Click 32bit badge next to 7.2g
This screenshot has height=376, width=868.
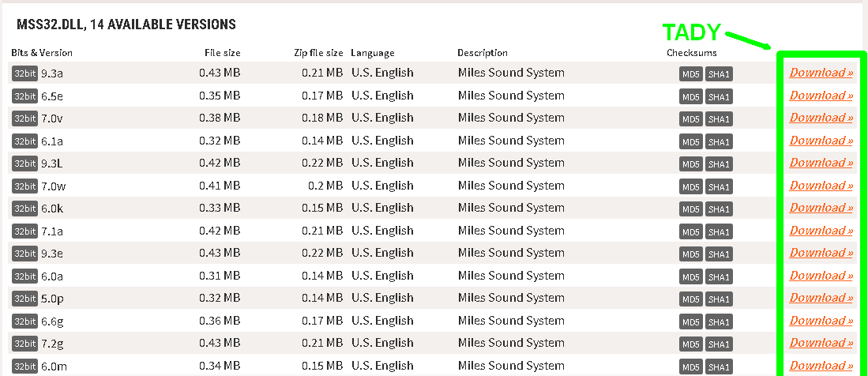pyautogui.click(x=24, y=344)
